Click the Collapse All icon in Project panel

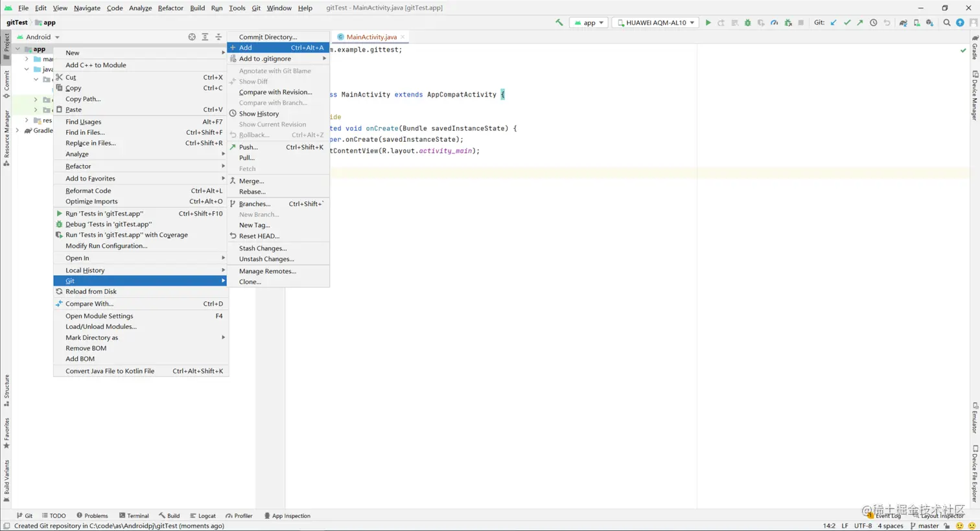(x=218, y=37)
